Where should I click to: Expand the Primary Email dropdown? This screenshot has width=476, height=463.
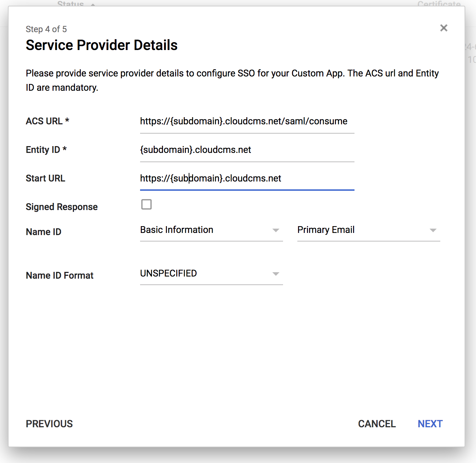pos(368,230)
